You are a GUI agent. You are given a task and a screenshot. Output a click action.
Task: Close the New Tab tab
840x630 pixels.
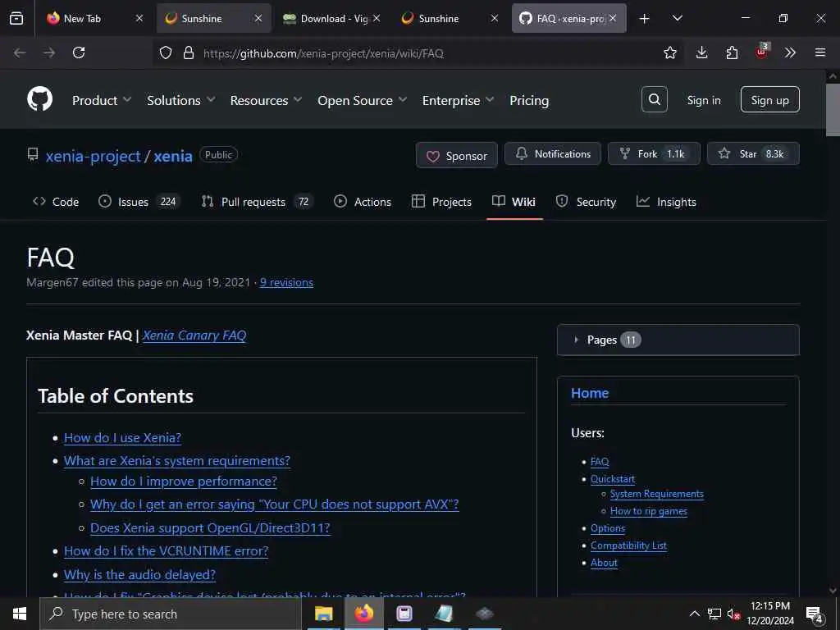pyautogui.click(x=139, y=18)
